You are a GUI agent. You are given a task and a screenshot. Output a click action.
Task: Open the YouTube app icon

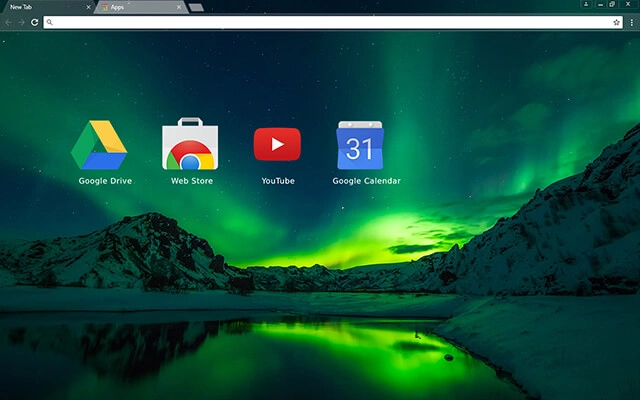click(277, 144)
